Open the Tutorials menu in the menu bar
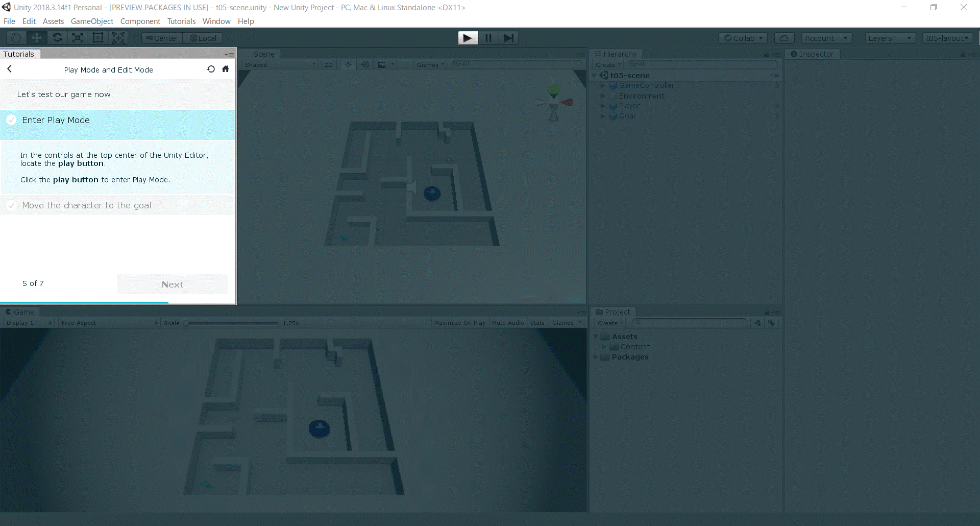The width and height of the screenshot is (980, 526). point(181,21)
